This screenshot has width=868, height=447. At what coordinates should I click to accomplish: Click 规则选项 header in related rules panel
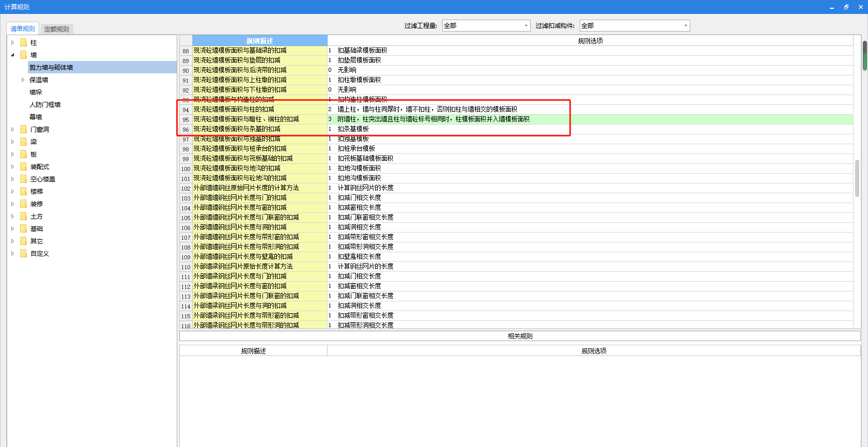594,351
